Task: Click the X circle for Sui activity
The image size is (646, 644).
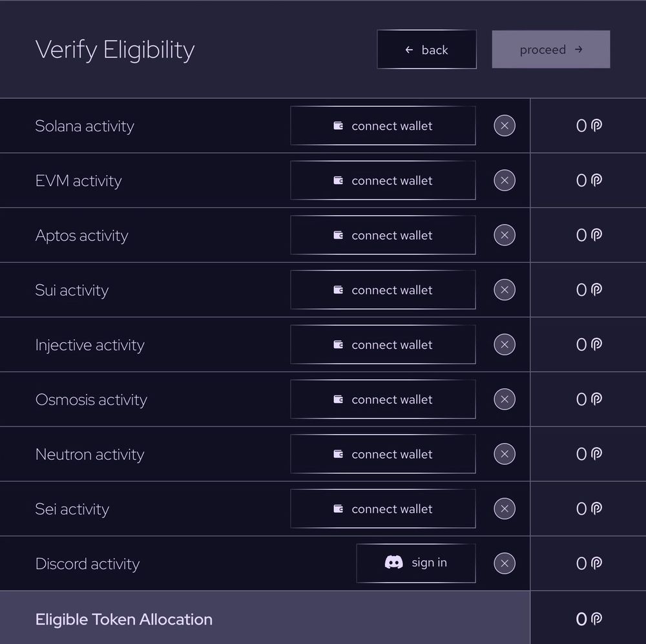Action: click(x=505, y=290)
